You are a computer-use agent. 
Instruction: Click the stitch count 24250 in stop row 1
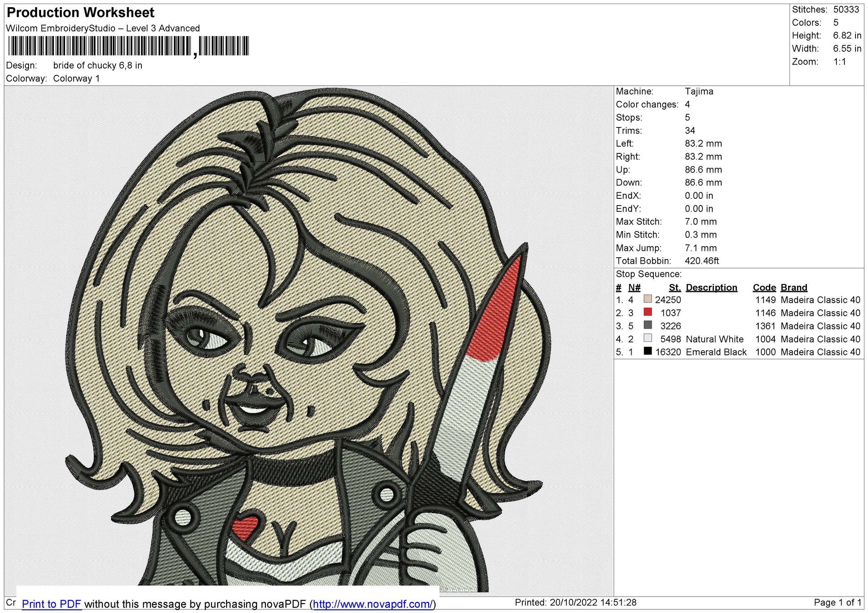(668, 300)
